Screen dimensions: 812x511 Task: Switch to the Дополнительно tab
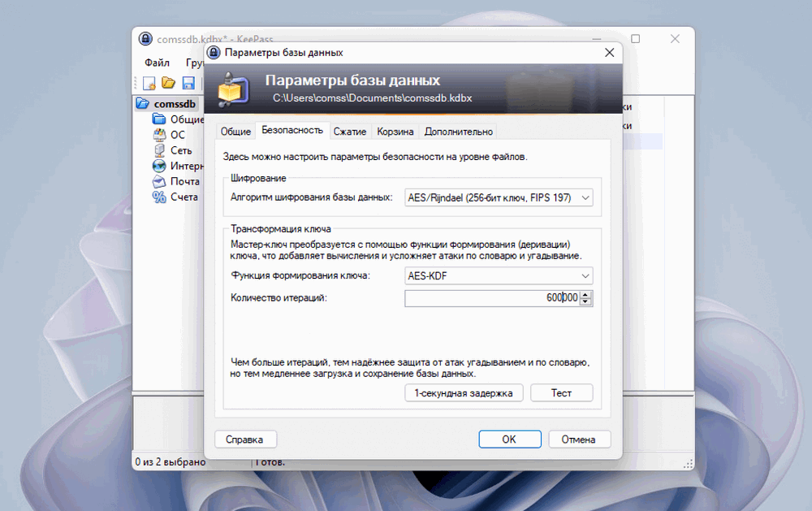coord(458,132)
